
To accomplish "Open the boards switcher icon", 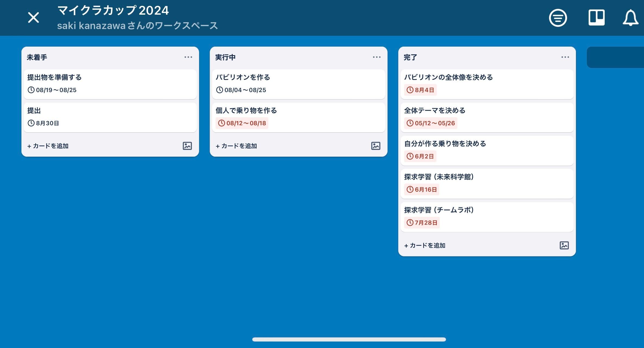I will click(596, 18).
